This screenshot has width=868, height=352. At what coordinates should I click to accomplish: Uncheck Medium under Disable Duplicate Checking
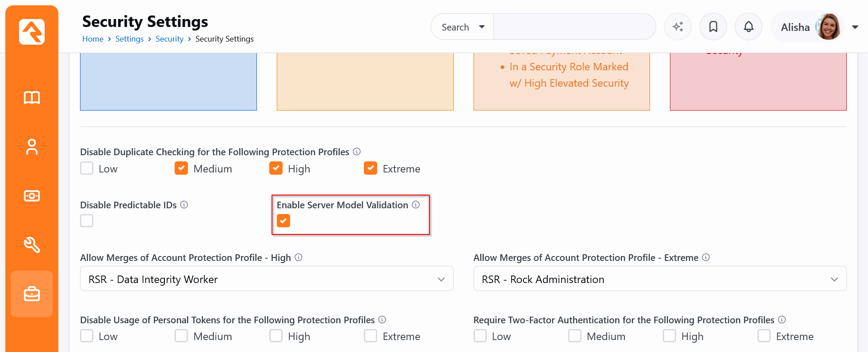pyautogui.click(x=181, y=168)
